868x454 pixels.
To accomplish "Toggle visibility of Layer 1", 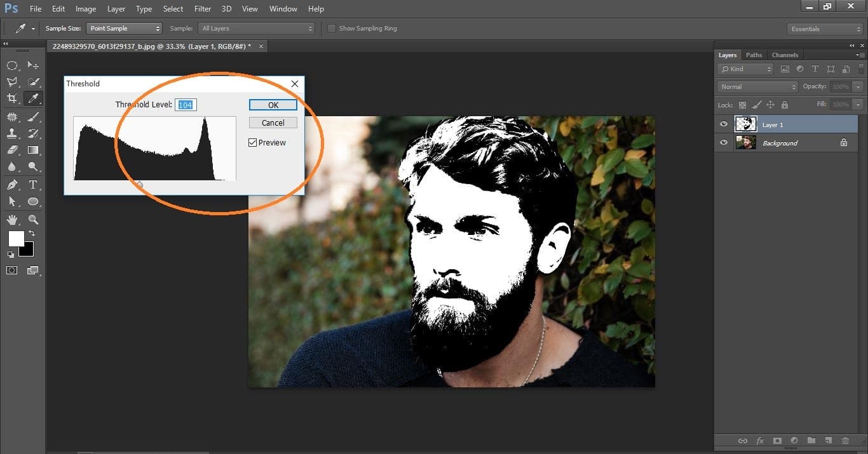I will point(723,124).
